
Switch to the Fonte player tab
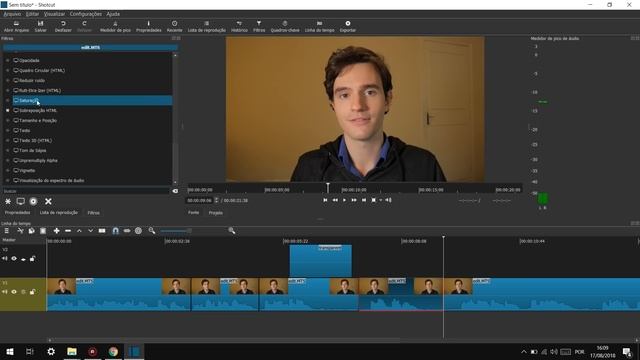pyautogui.click(x=193, y=213)
